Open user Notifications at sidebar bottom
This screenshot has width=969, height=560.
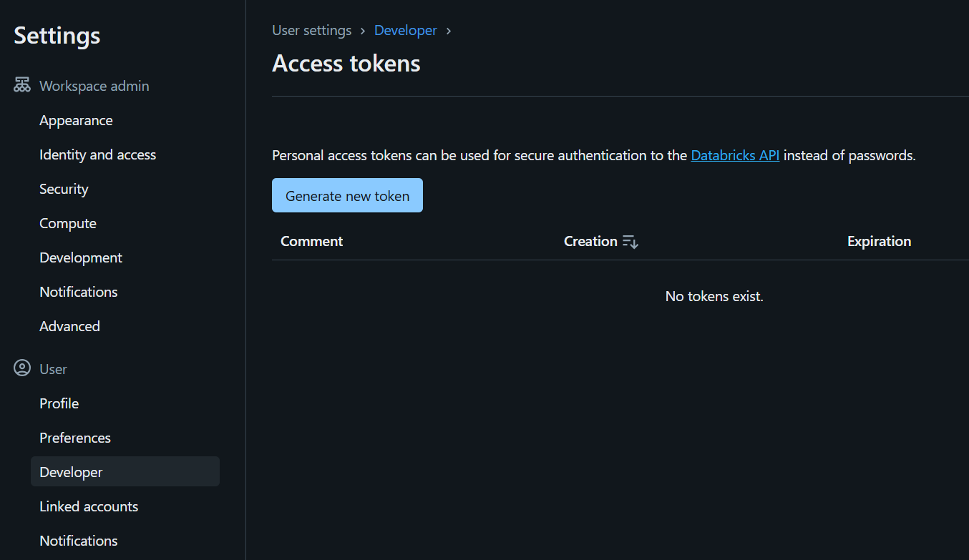coord(79,541)
